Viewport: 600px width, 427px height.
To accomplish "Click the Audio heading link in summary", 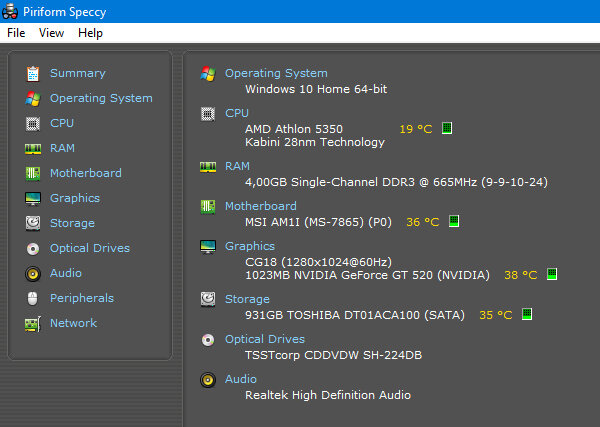I will point(241,379).
